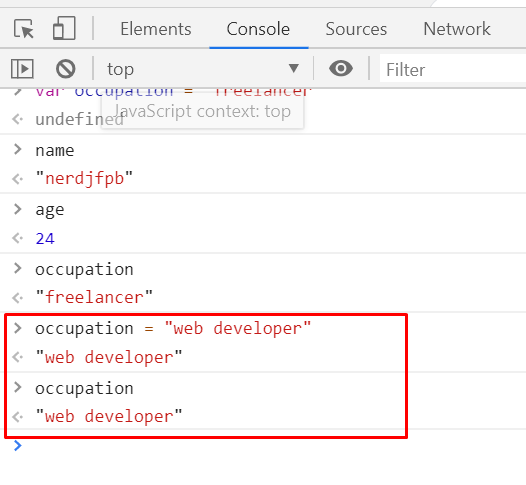Click the last "web developer" result
The image size is (526, 485).
pos(109,417)
